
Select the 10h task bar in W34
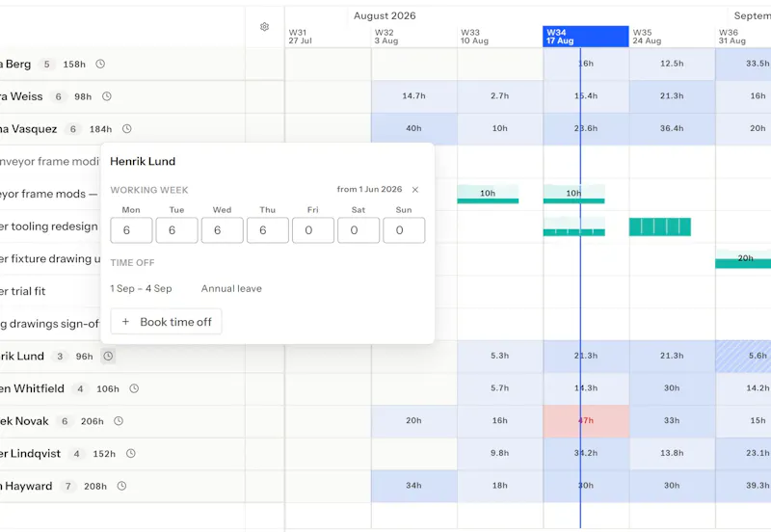coord(573,195)
